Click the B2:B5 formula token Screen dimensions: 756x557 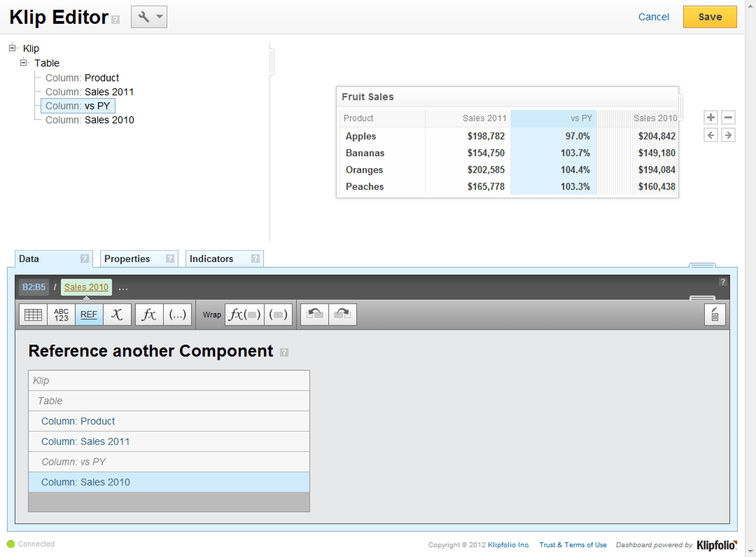pos(34,287)
